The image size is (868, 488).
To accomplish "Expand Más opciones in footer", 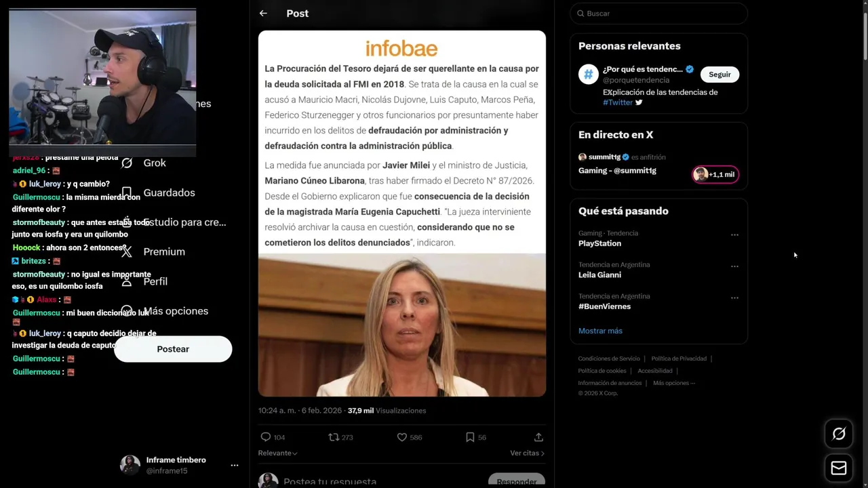I will coord(674,383).
